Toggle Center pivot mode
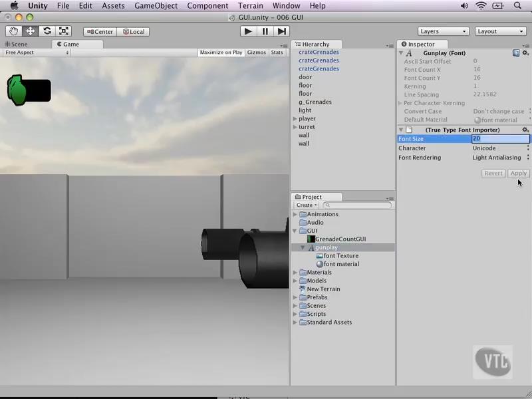The image size is (532, 399). 100,31
